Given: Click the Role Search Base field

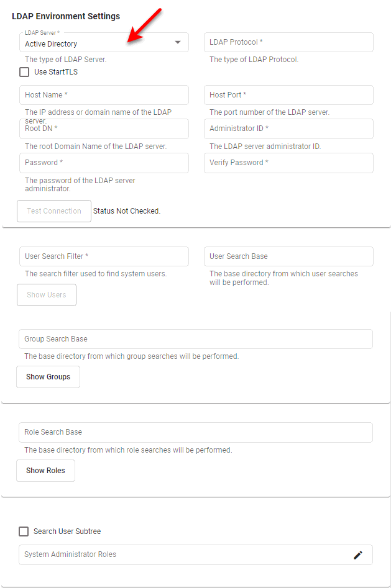Looking at the screenshot, I should pos(195,432).
